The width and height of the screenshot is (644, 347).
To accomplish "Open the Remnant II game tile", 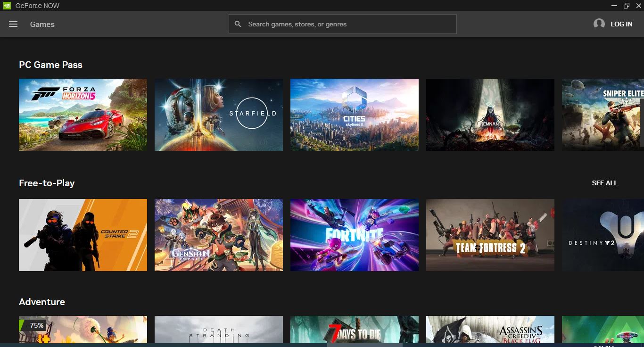I will pos(490,115).
